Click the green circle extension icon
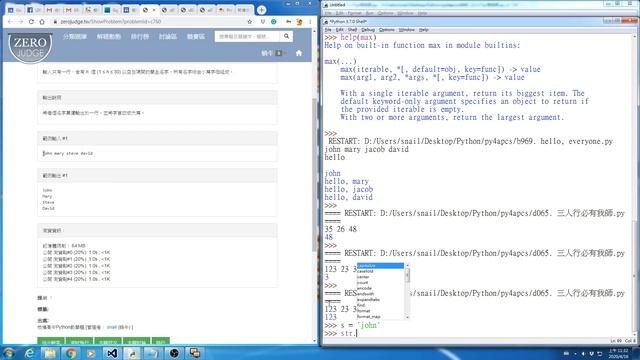Image resolution: width=640 pixels, height=360 pixels. [x=273, y=22]
